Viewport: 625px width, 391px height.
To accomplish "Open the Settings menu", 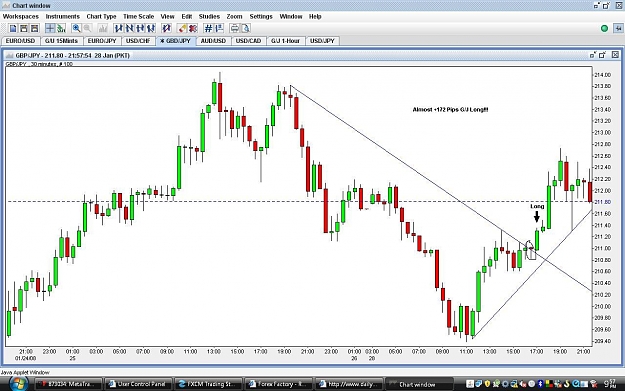I will pyautogui.click(x=261, y=16).
